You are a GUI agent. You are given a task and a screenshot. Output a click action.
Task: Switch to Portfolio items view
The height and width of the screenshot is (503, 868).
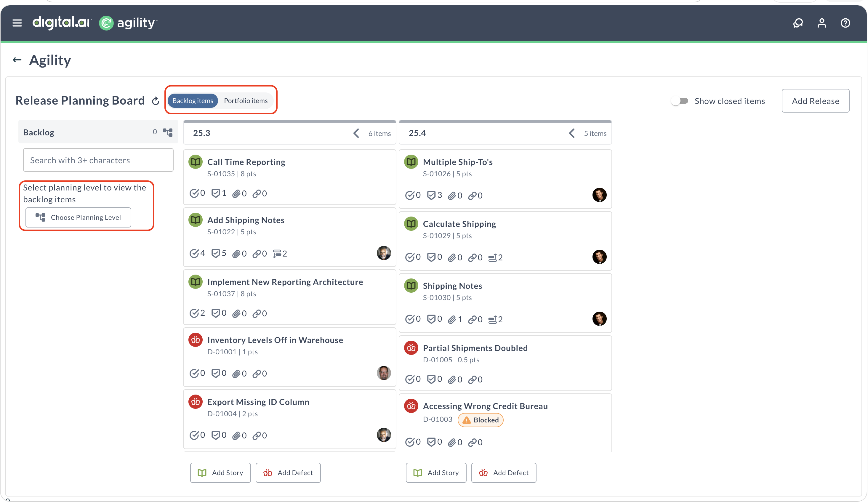(246, 101)
